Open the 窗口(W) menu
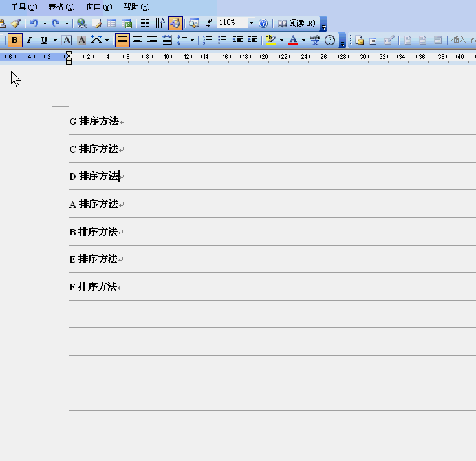The height and width of the screenshot is (461, 476). point(99,7)
